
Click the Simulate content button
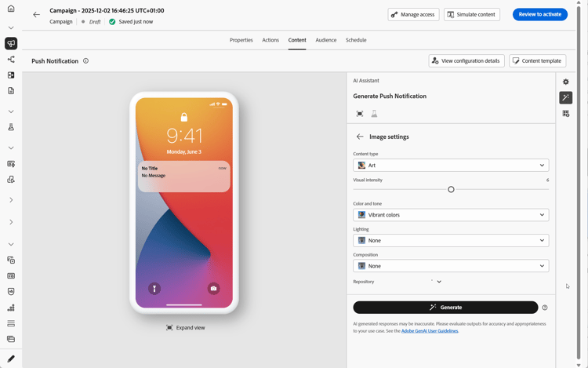click(472, 15)
